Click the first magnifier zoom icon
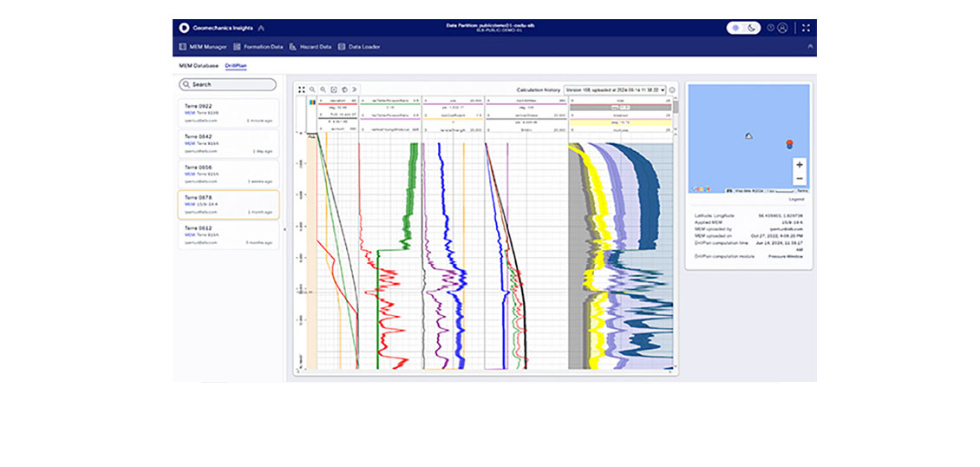The image size is (980, 467). coord(312,89)
